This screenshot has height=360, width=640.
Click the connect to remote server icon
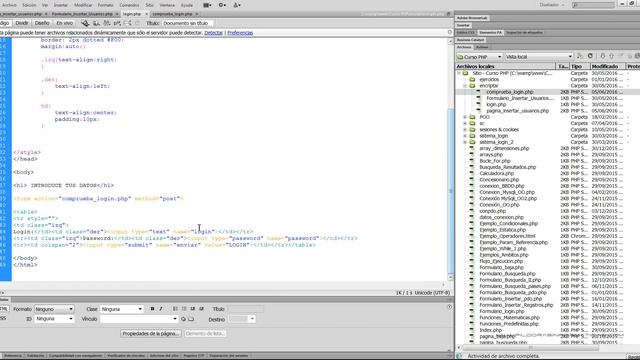point(580,56)
